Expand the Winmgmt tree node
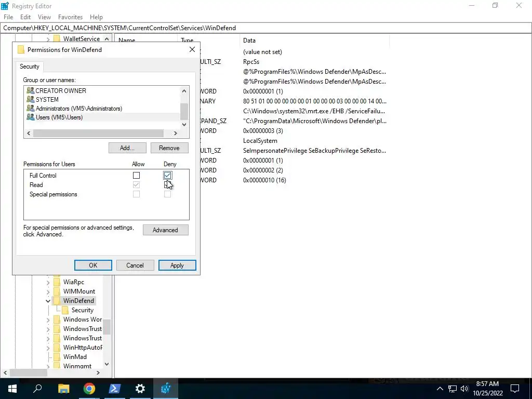Screen dimensions: 532x399 tap(48, 366)
